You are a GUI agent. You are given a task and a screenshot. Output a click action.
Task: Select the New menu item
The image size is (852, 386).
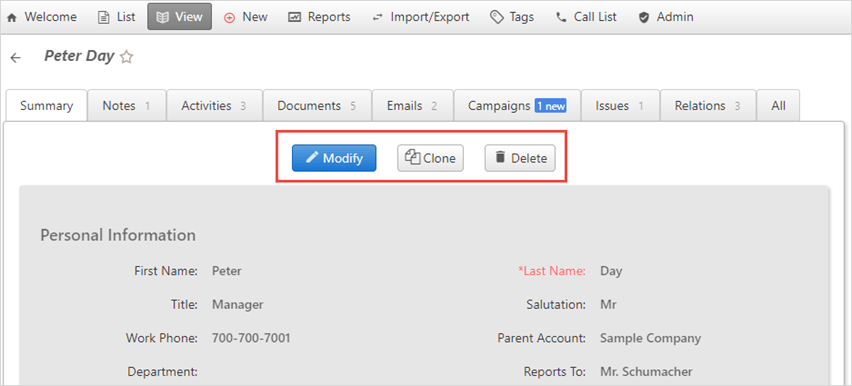point(246,17)
